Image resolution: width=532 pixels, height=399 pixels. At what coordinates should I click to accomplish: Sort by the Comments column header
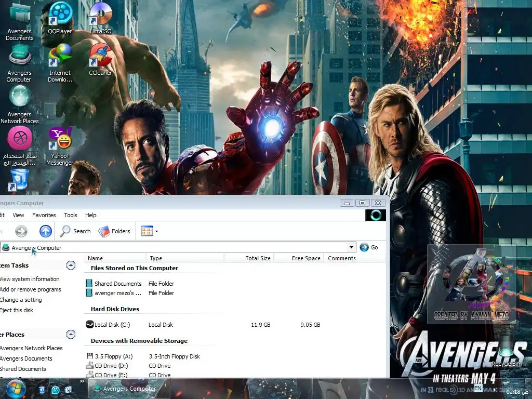pos(354,258)
